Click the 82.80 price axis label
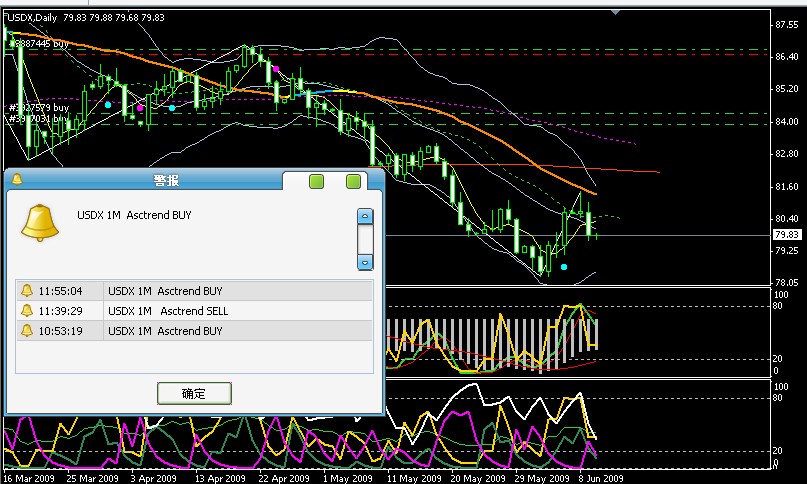The image size is (807, 484). 786,154
